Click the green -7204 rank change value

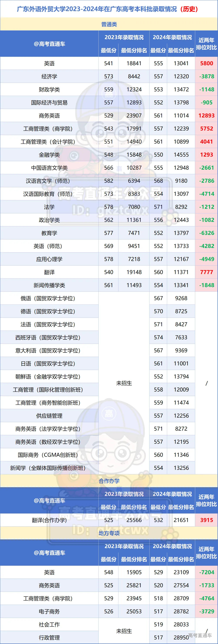(206, 572)
